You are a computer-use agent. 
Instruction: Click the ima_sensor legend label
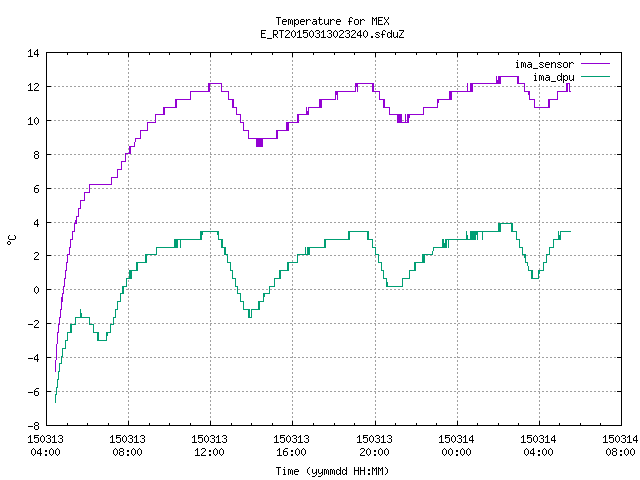coord(544,64)
